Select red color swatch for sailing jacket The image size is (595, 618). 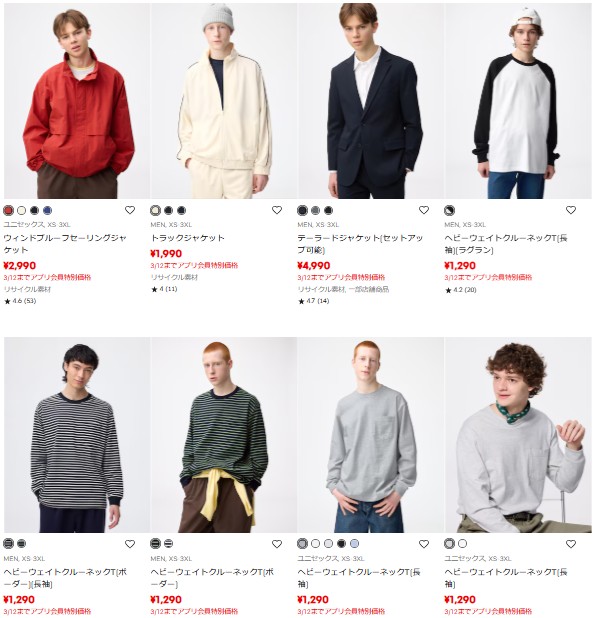(x=8, y=210)
